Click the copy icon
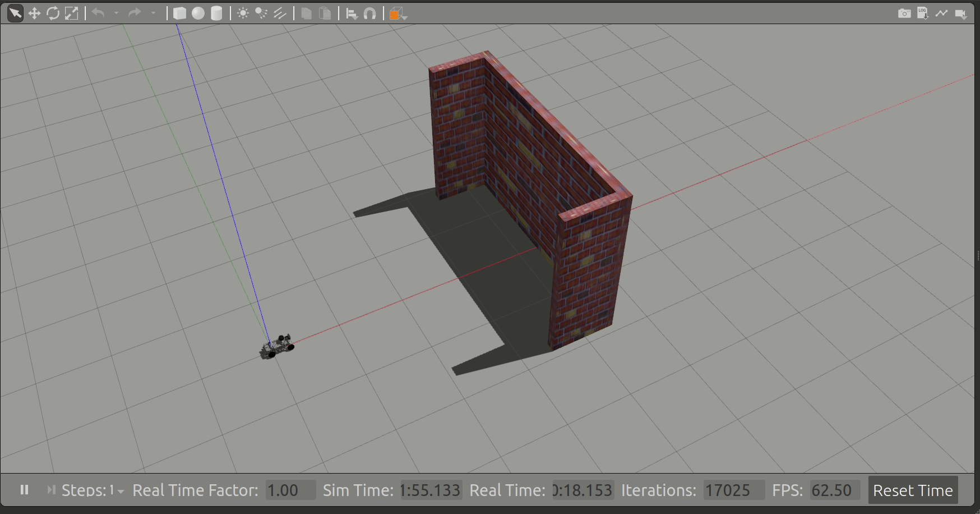This screenshot has width=980, height=514. [306, 13]
